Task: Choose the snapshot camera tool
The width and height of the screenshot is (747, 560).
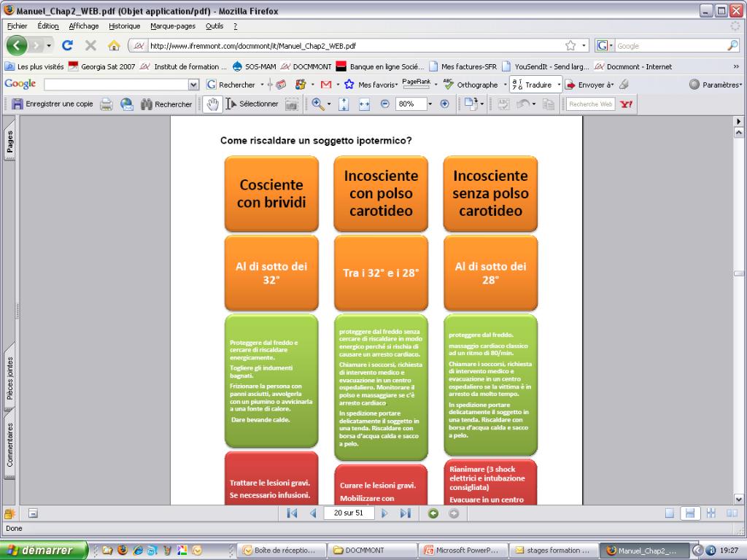Action: tap(291, 104)
